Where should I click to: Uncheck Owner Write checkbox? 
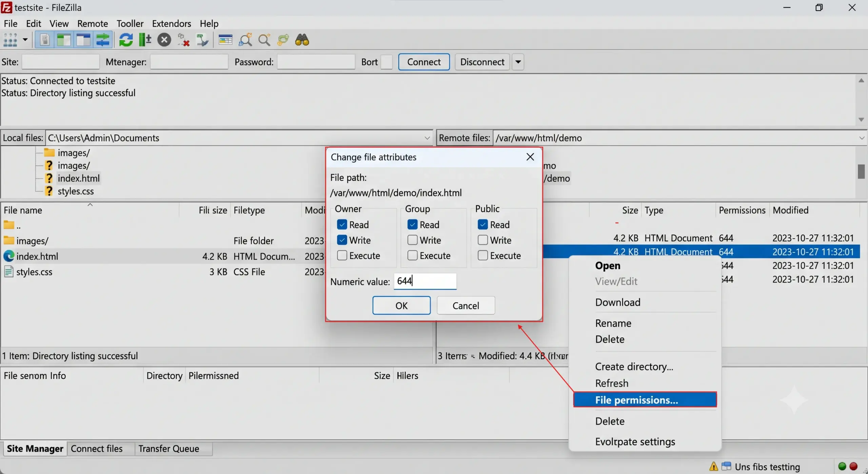coord(342,240)
